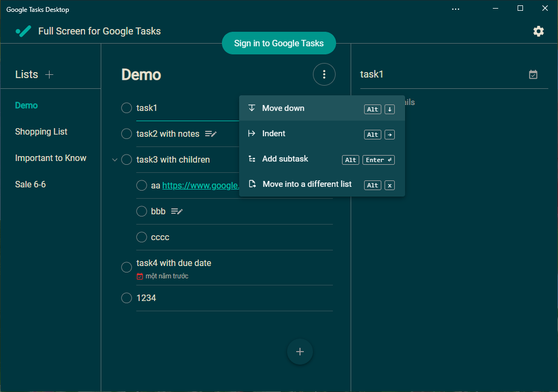The width and height of the screenshot is (558, 392).
Task: Click red calendar icon under task4
Action: pos(140,276)
